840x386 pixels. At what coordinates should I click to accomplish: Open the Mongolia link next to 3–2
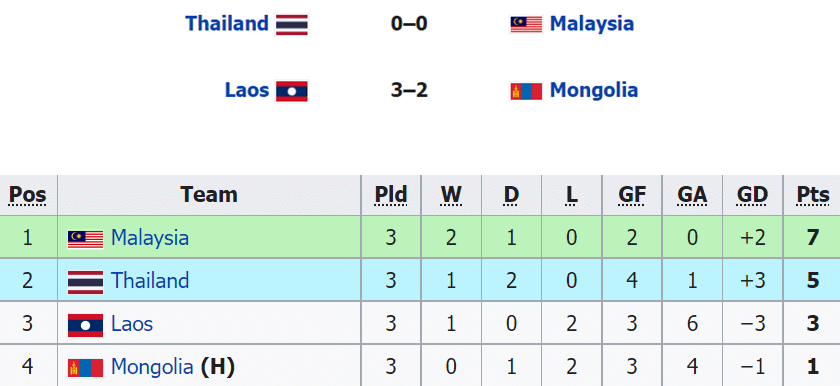click(x=594, y=90)
